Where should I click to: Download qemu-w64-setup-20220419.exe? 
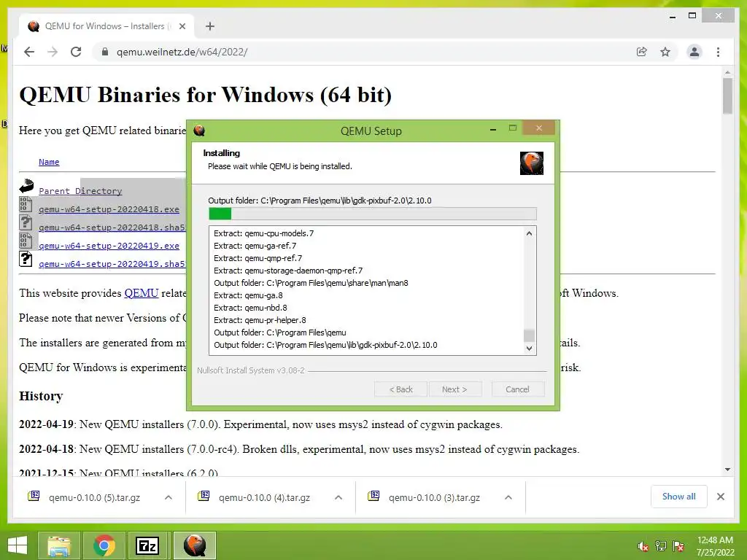point(109,246)
